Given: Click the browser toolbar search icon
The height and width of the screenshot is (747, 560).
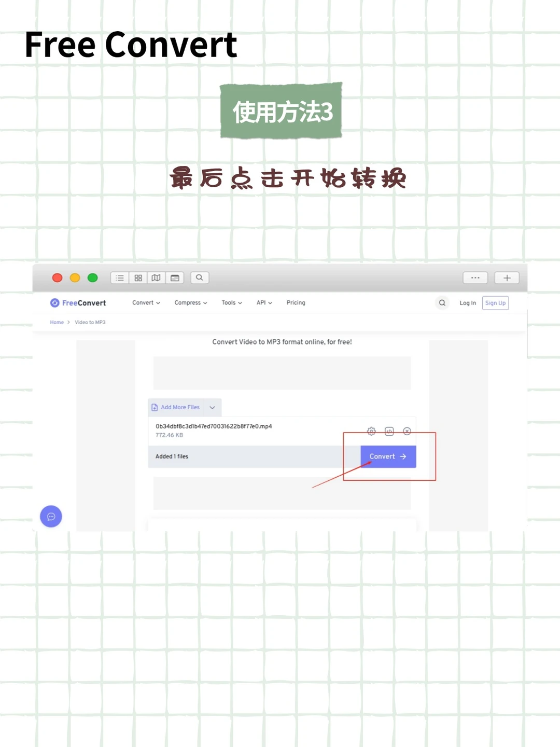Looking at the screenshot, I should (200, 278).
